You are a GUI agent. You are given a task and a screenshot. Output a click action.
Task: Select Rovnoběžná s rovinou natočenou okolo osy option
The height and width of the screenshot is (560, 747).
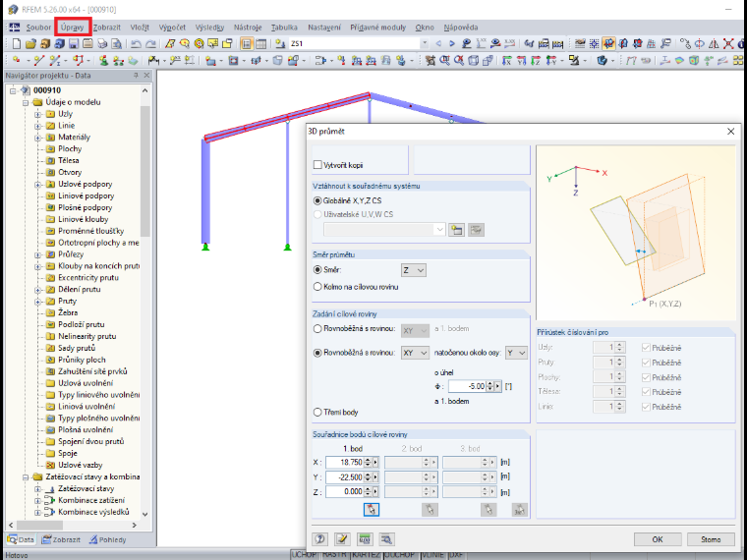[317, 353]
